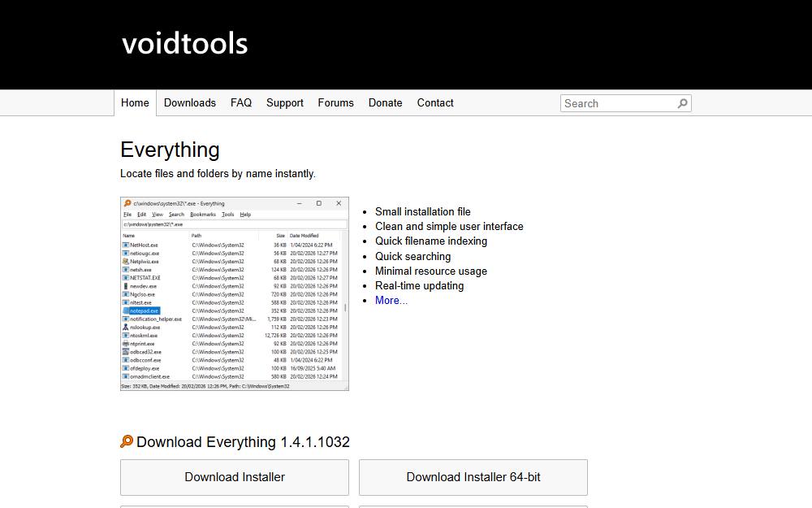Click 'Locate files and folders by name instantly' text
812x508 pixels.
click(218, 174)
